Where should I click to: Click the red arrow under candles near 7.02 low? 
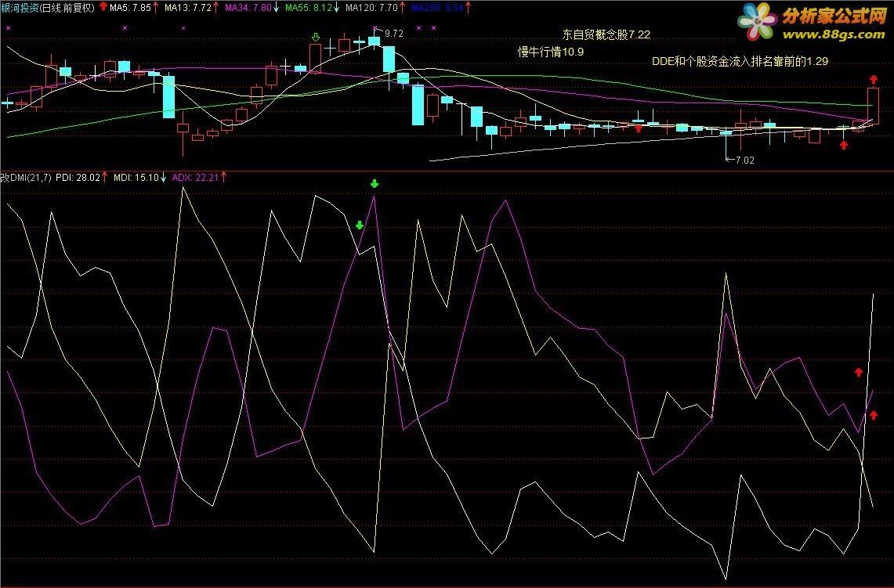(844, 145)
